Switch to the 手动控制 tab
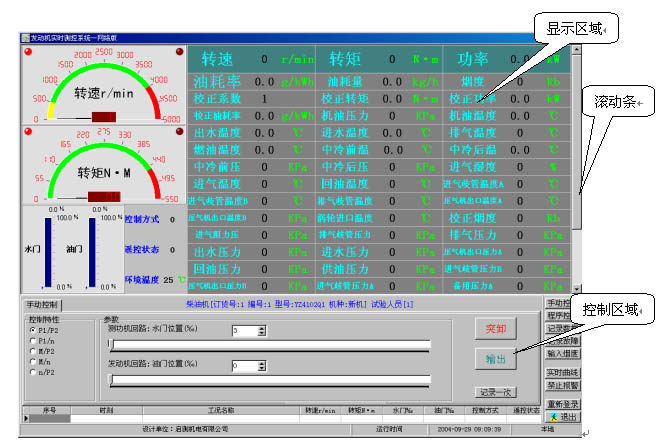The height and width of the screenshot is (446, 657). 44,304
